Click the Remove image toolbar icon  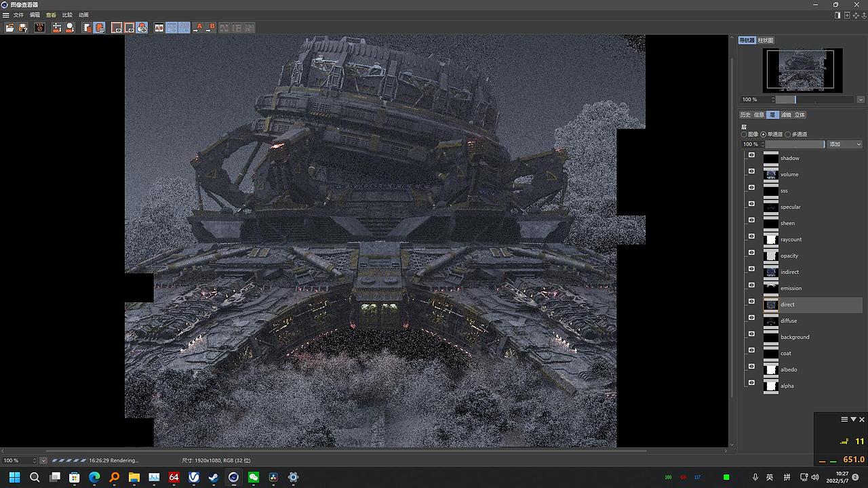point(70,28)
